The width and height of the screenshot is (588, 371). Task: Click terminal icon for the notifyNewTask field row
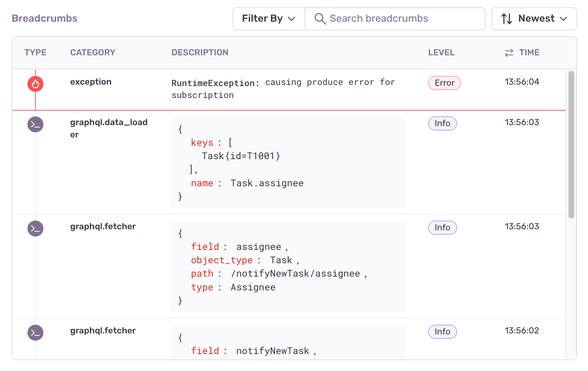coord(35,333)
